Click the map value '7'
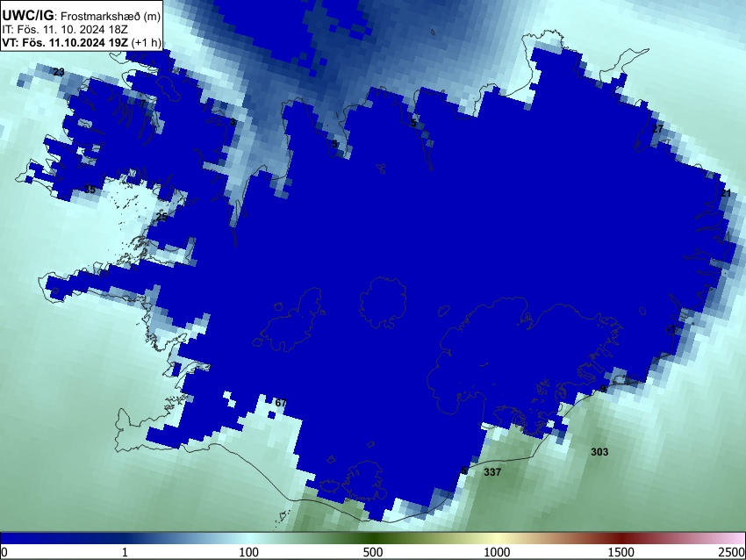 coord(143,104)
